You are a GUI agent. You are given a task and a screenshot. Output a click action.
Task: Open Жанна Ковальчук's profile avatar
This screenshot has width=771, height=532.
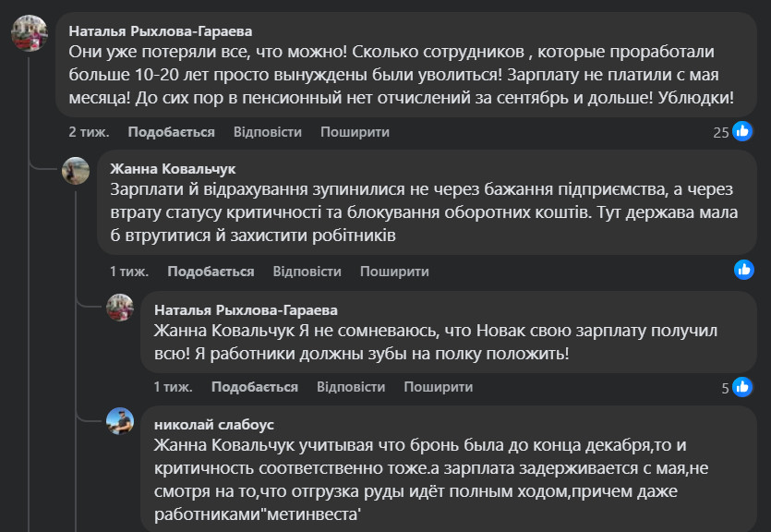point(76,172)
